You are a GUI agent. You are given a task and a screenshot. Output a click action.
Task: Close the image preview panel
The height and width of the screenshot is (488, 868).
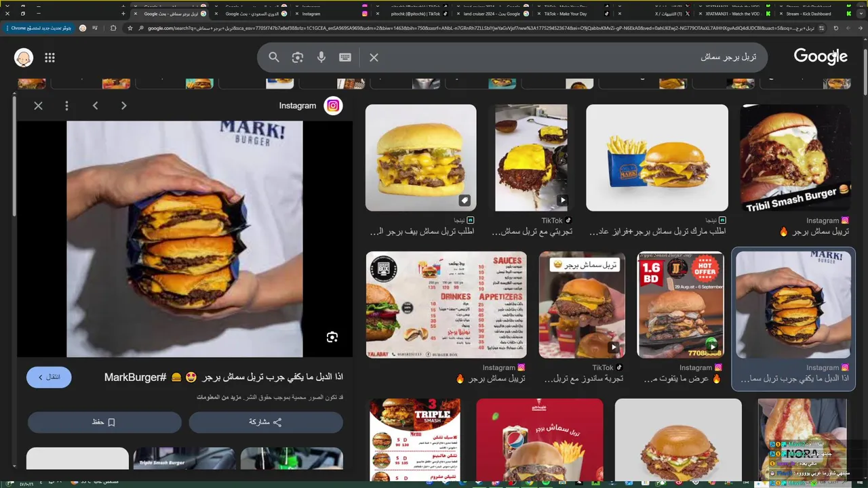(x=38, y=106)
